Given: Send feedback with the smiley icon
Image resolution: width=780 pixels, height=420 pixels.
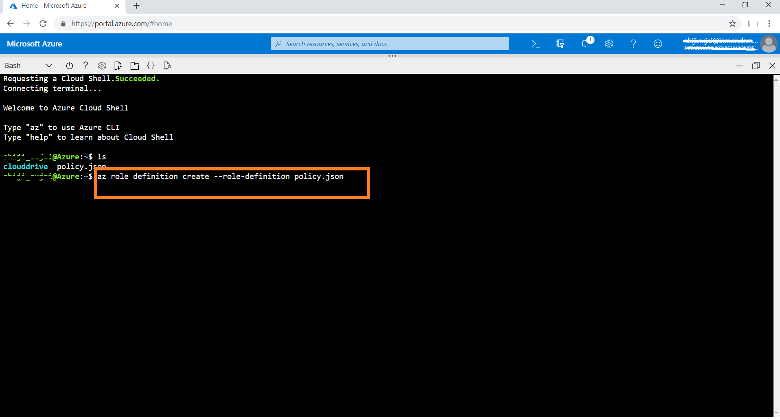Looking at the screenshot, I should [x=657, y=44].
